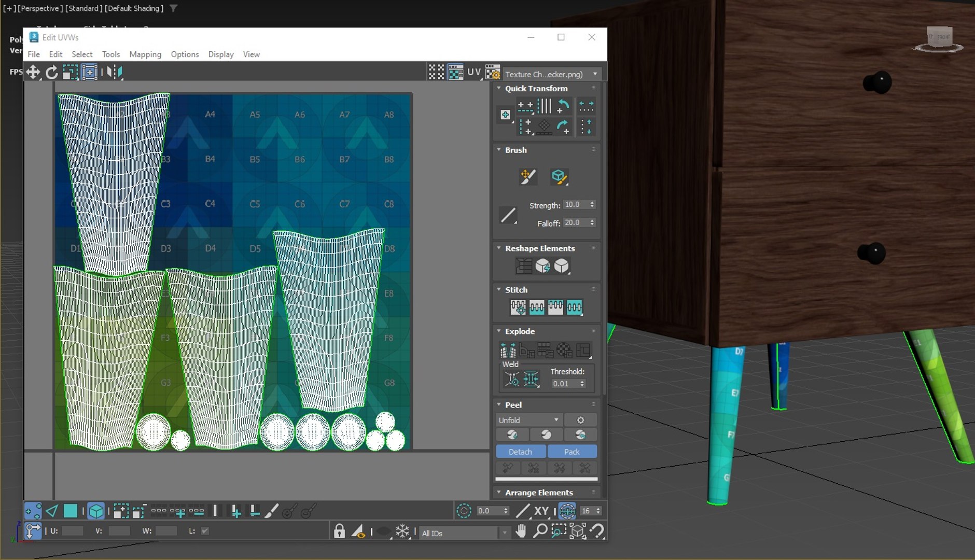Viewport: 975px width, 560px height.
Task: Click the Brush Strength value field
Action: click(x=576, y=205)
